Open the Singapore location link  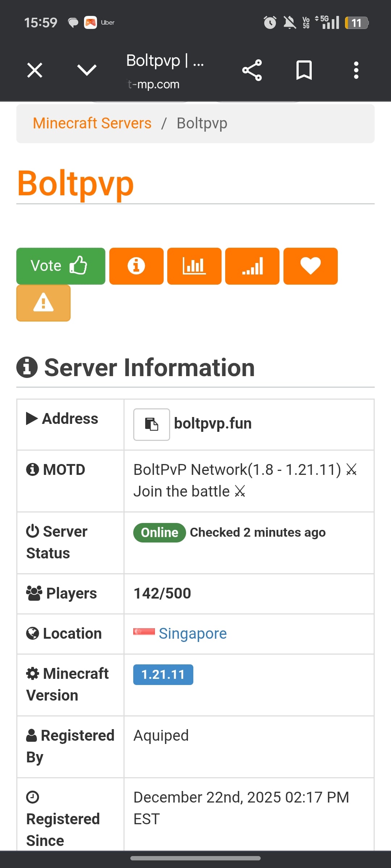click(193, 634)
